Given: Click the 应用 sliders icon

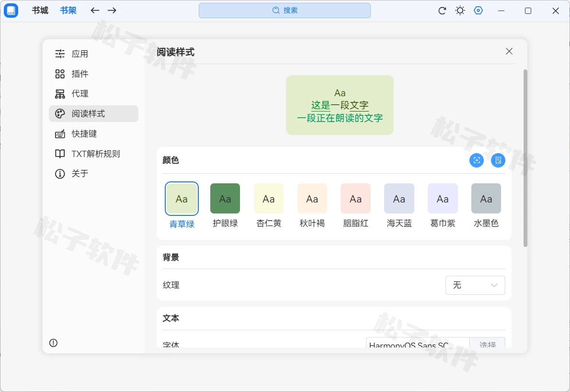Looking at the screenshot, I should (60, 54).
